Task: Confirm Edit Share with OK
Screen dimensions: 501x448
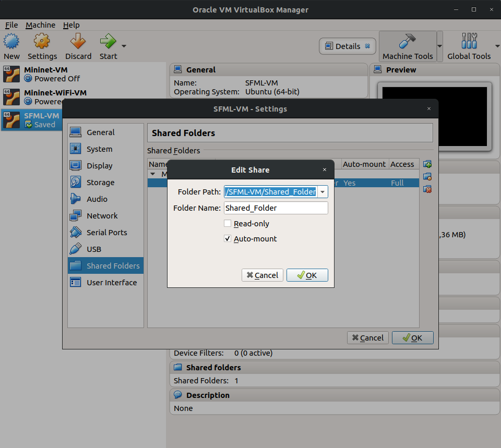Action: pos(307,275)
